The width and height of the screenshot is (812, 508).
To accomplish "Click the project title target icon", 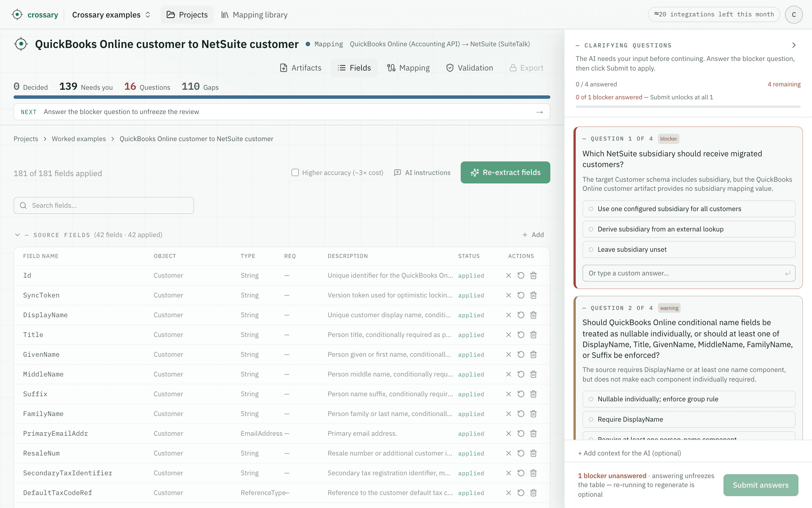I will [21, 44].
